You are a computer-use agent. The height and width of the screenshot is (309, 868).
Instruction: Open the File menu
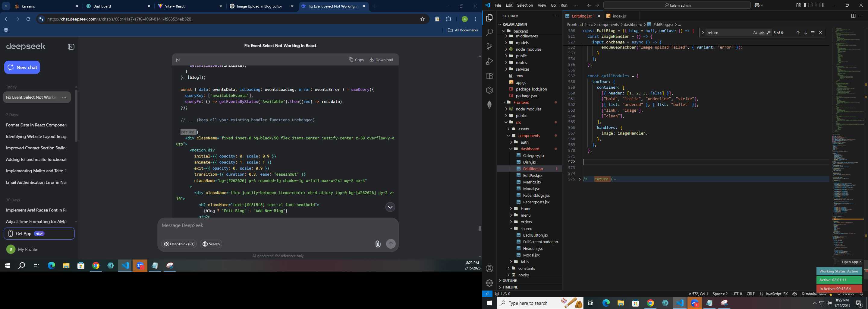[498, 5]
